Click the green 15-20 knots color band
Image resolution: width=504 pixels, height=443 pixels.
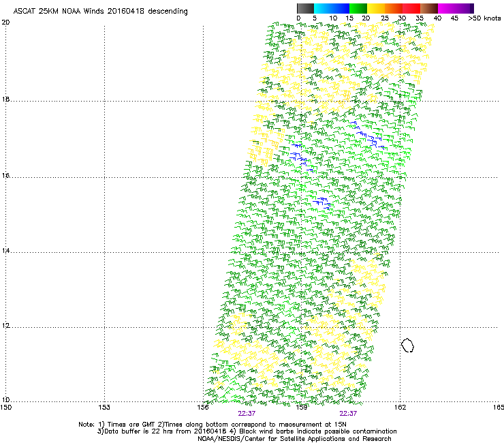tap(358, 8)
